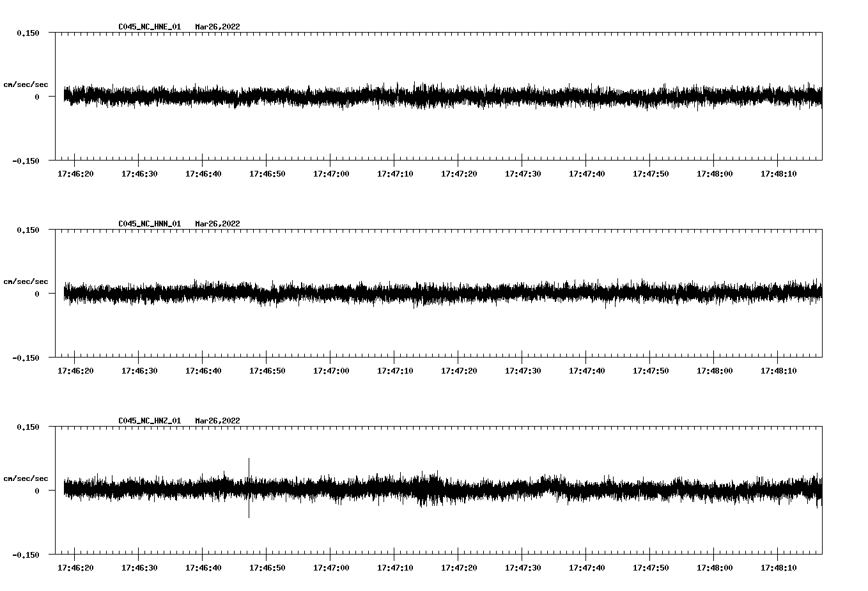868x591 pixels.
Task: Click the 17:46:50 time label under HNE plot
Action: [x=267, y=174]
